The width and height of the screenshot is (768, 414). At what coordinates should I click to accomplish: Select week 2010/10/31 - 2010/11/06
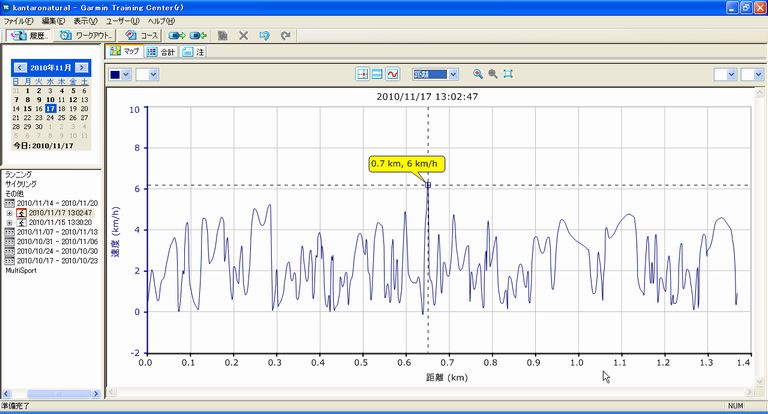tap(57, 242)
